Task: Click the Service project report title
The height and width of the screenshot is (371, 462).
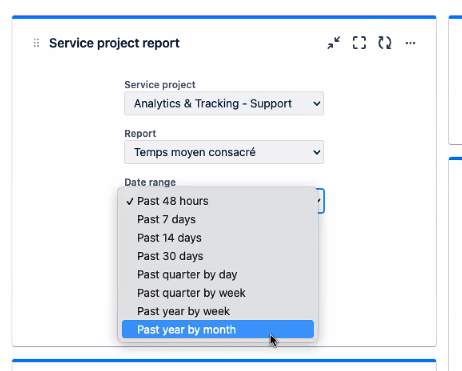Action: [114, 43]
